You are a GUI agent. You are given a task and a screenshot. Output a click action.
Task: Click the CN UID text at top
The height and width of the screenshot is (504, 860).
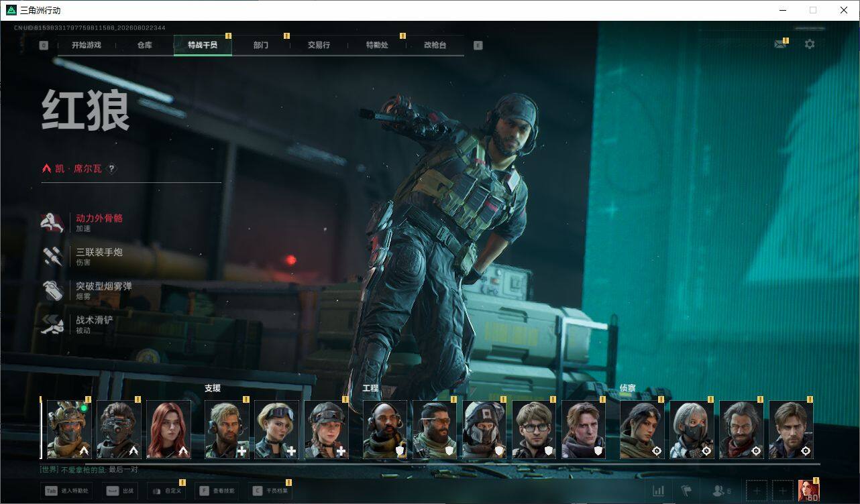click(x=90, y=27)
